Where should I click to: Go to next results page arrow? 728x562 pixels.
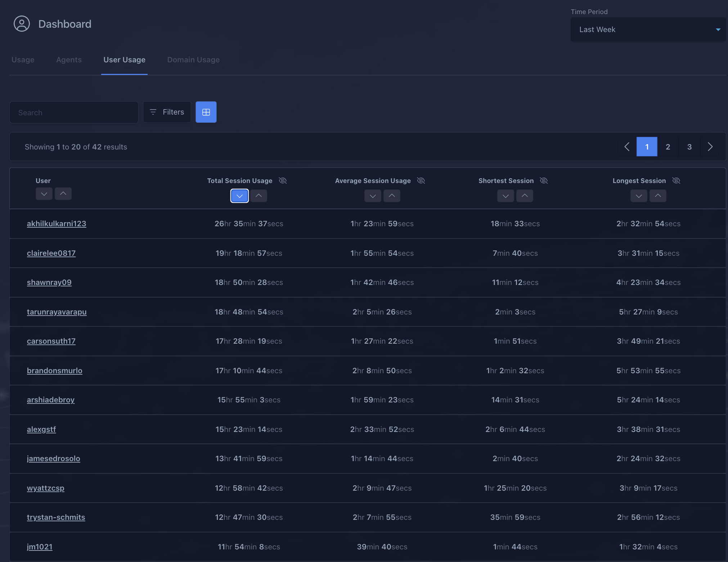point(710,147)
